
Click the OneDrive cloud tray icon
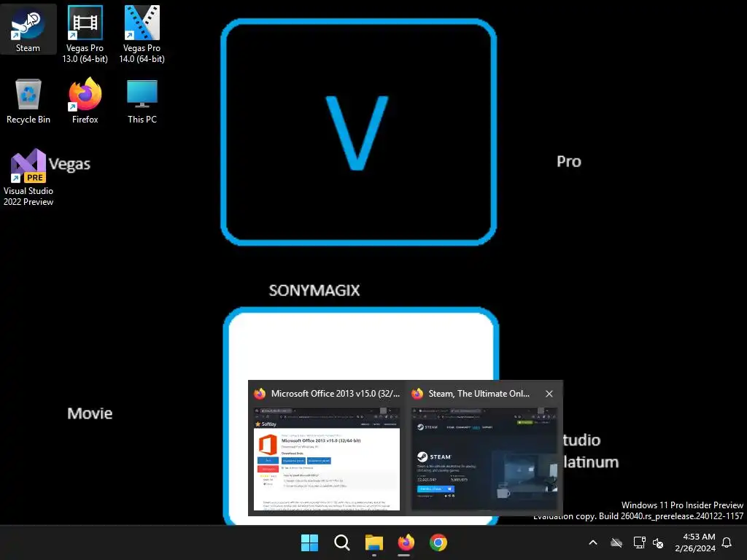tap(616, 542)
